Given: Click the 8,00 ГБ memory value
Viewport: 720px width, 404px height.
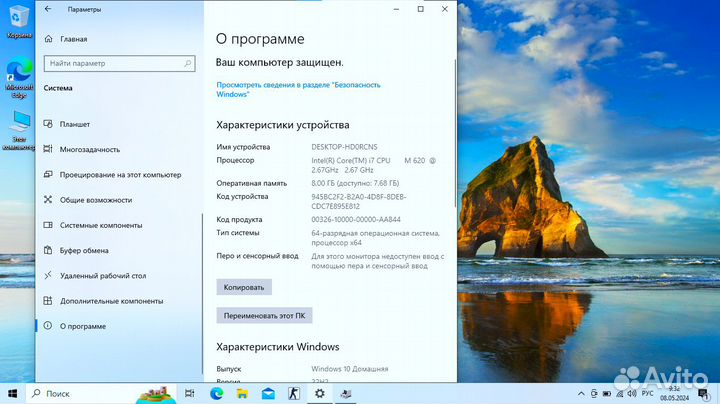Looking at the screenshot, I should (355, 183).
